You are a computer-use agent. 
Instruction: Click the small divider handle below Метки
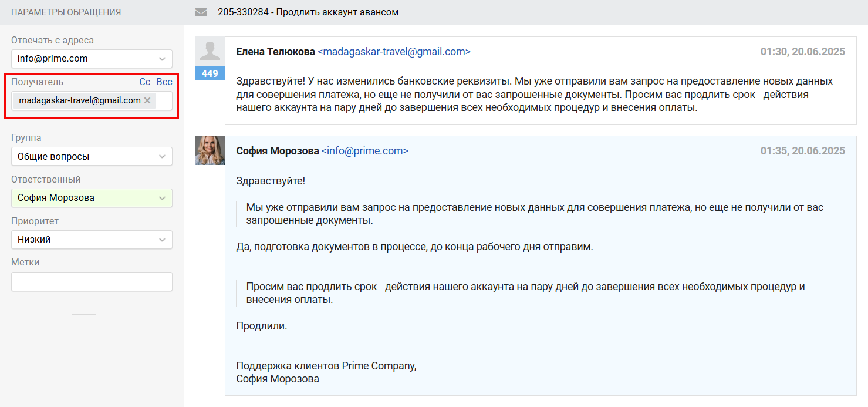pos(84,314)
